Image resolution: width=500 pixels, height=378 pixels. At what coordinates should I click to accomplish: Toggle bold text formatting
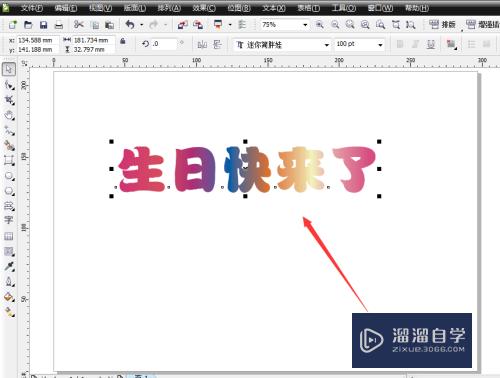pyautogui.click(x=400, y=44)
